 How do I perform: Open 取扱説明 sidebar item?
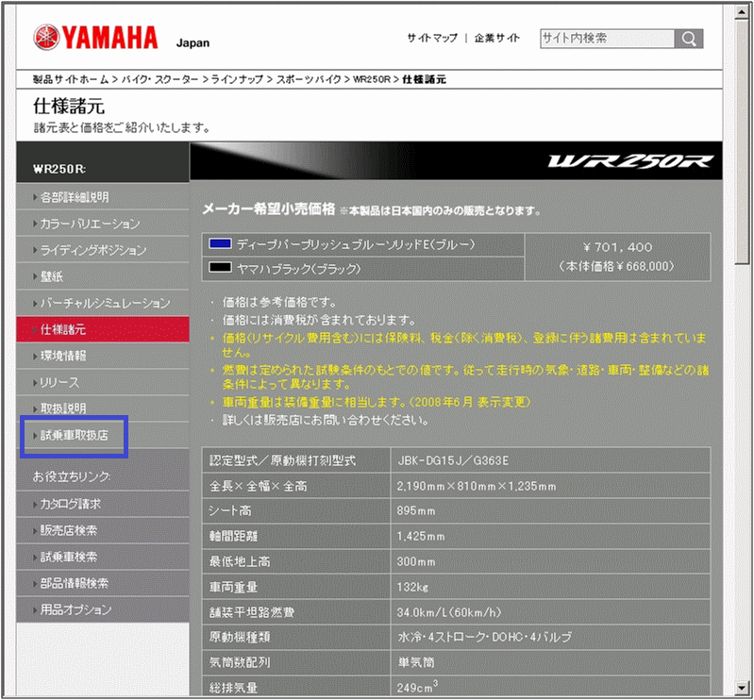coord(103,408)
